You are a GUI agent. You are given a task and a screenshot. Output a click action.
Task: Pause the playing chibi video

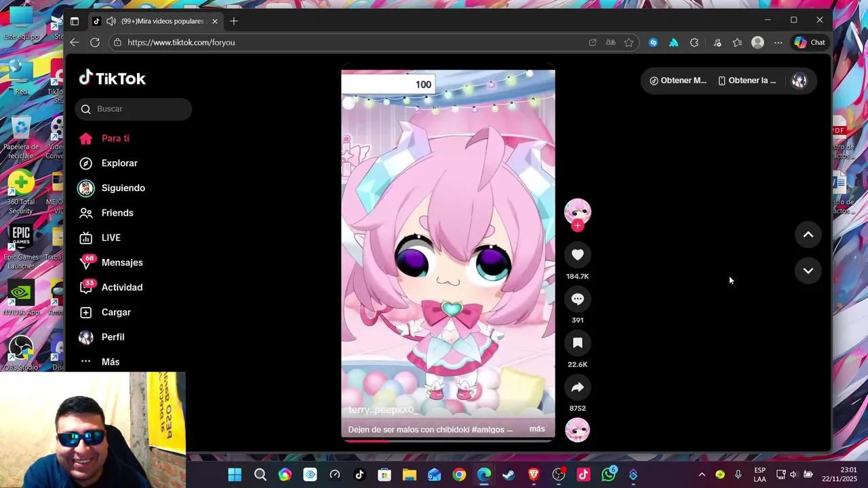448,255
